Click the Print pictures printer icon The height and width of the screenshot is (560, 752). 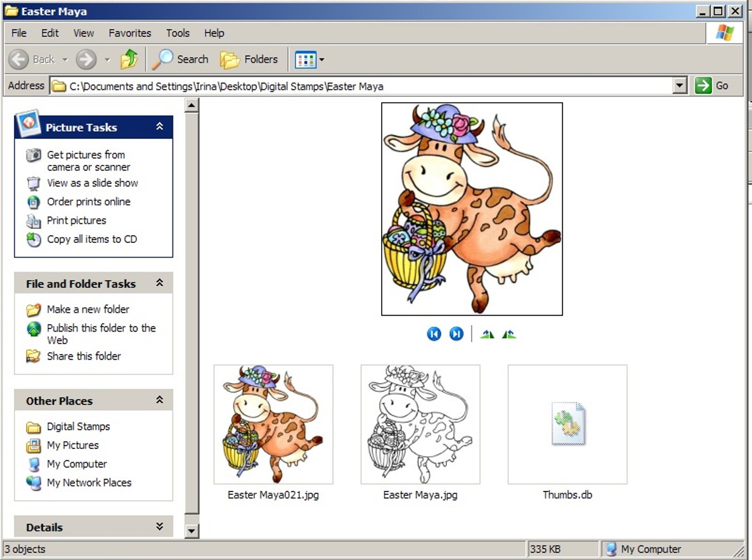pos(33,221)
